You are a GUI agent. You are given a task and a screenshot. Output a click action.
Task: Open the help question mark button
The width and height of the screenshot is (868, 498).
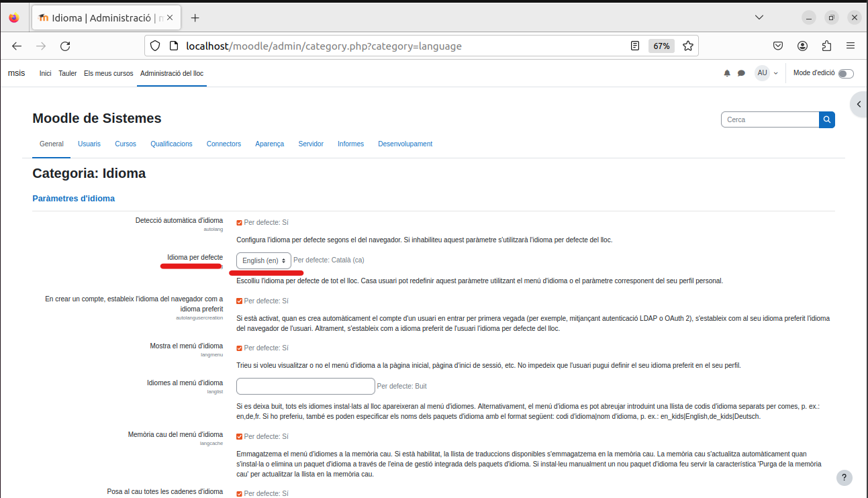(x=845, y=477)
